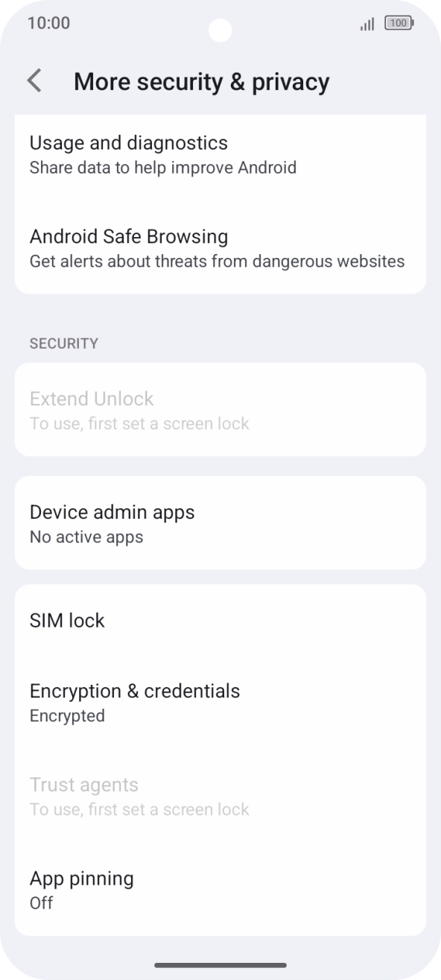Tap the Off label under App pinning

[41, 903]
